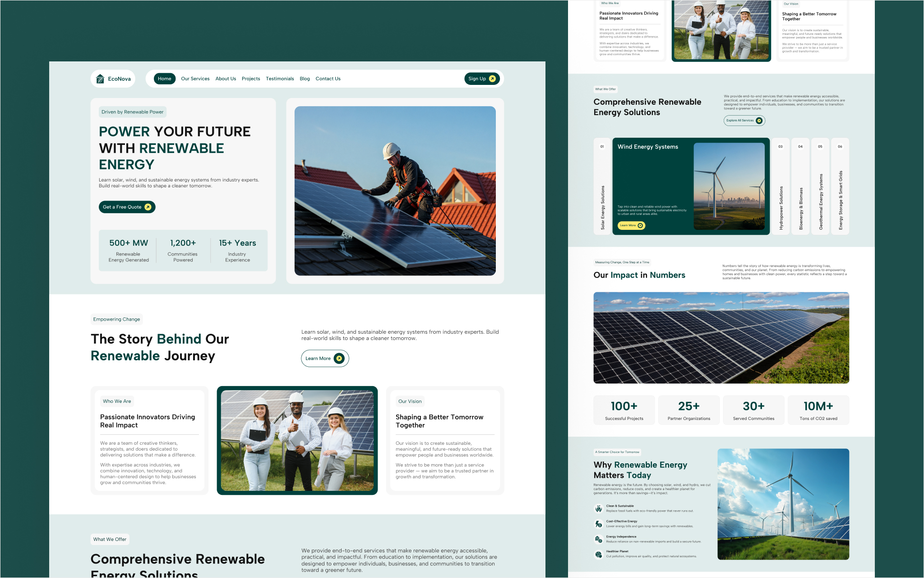Screen dimensions: 924x578
Task: Click the Healthier Planet globe icon
Action: [x=598, y=554]
